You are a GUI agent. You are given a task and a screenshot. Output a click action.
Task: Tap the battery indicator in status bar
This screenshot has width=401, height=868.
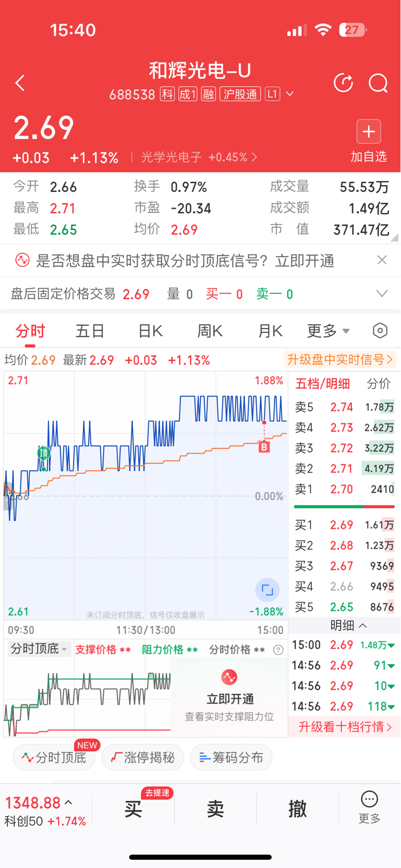coord(353,30)
